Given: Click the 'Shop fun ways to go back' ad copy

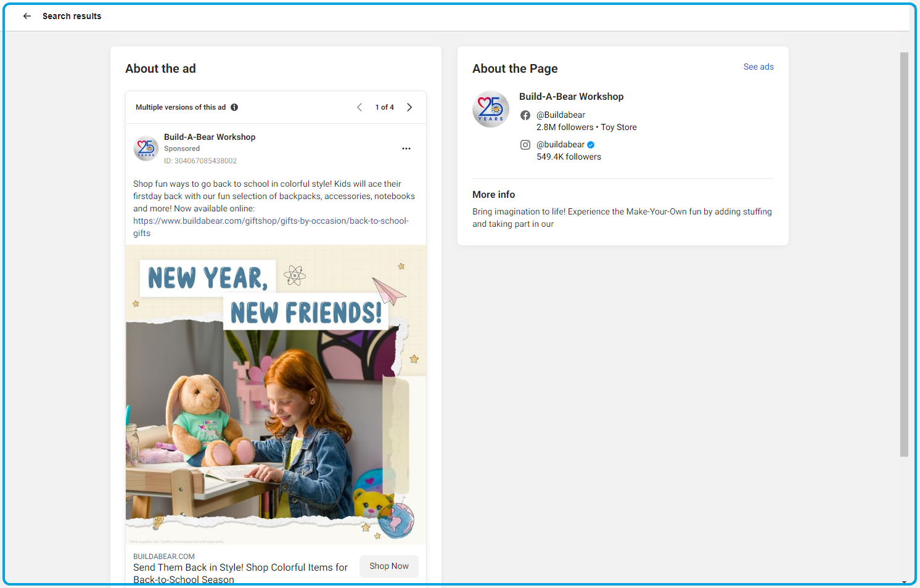Looking at the screenshot, I should coord(274,196).
